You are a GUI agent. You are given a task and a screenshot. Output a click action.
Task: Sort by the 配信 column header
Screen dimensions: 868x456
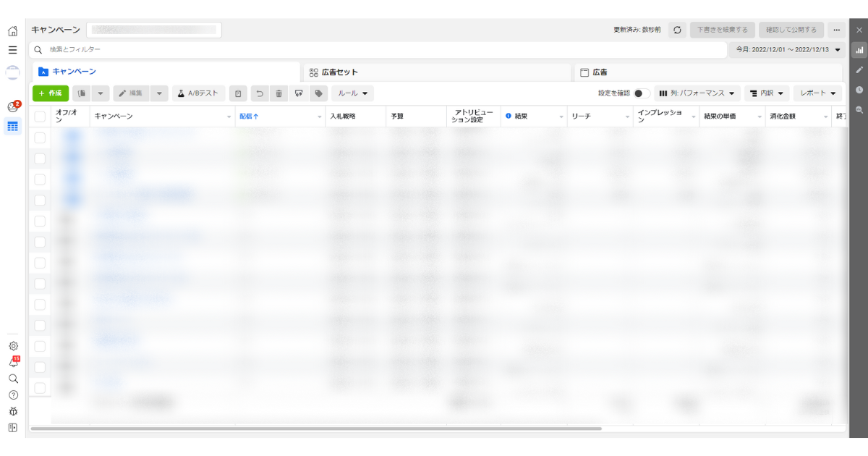(x=280, y=116)
